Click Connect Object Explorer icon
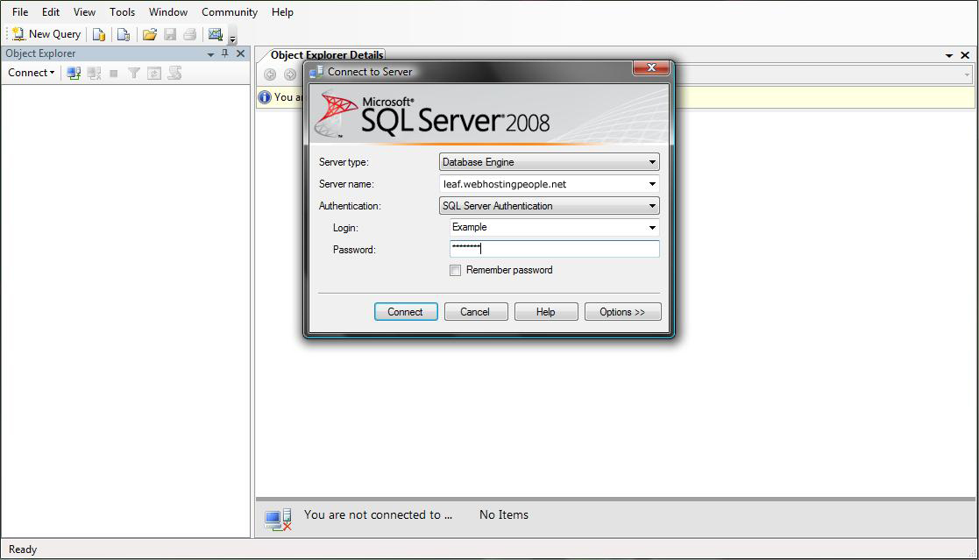The width and height of the screenshot is (979, 560). (74, 73)
